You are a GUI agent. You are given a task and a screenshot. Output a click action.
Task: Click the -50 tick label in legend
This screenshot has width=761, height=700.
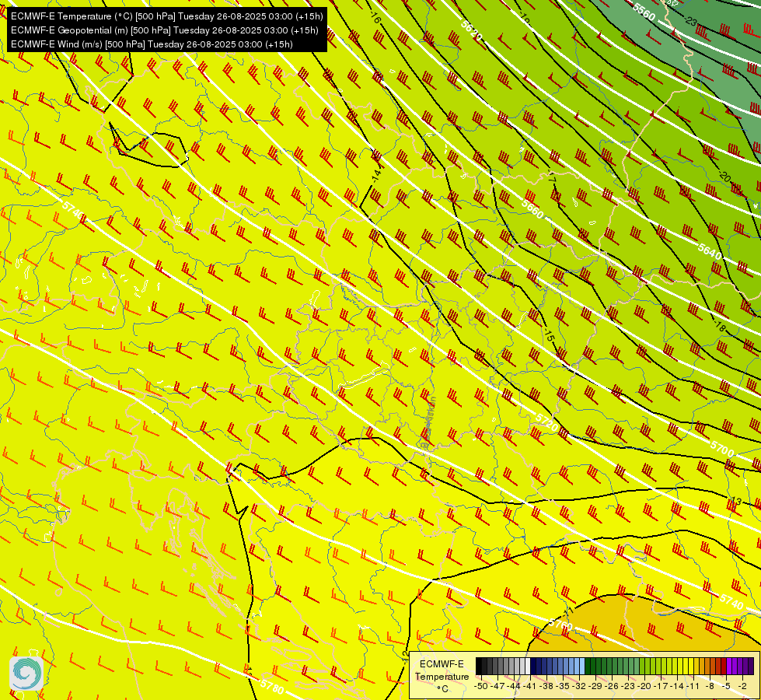(x=480, y=686)
